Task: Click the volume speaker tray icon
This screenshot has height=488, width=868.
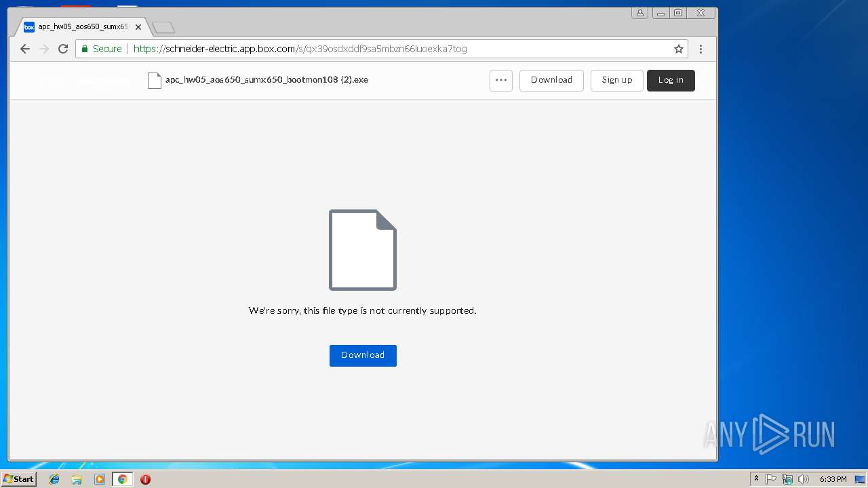Action: point(804,479)
